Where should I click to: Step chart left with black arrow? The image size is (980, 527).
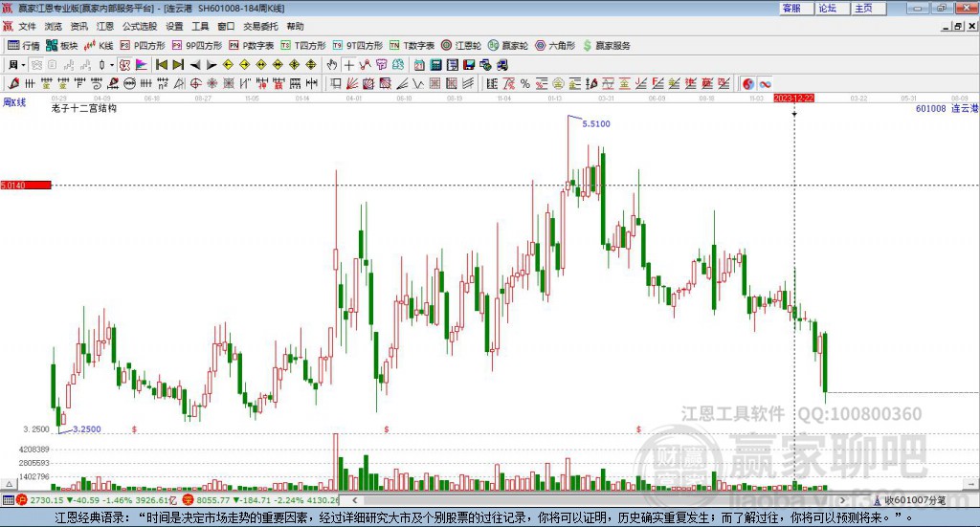point(195,65)
